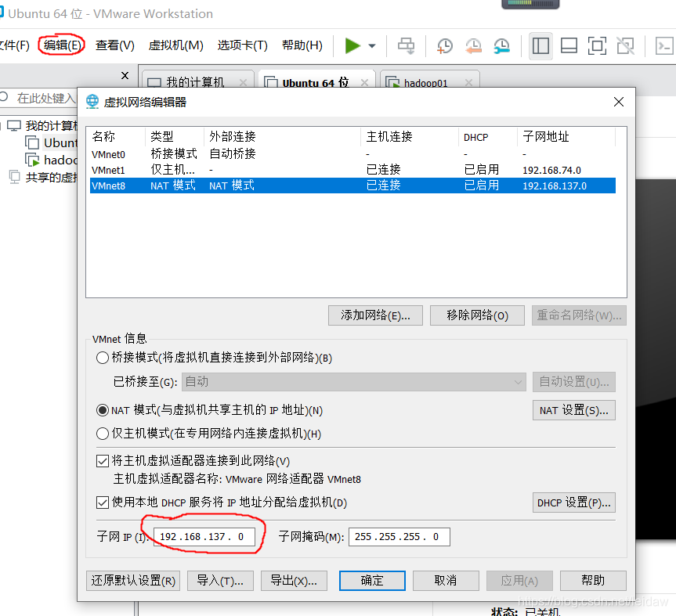Click the 添加网络(E)... button
Screen dimensions: 676x616
375,315
